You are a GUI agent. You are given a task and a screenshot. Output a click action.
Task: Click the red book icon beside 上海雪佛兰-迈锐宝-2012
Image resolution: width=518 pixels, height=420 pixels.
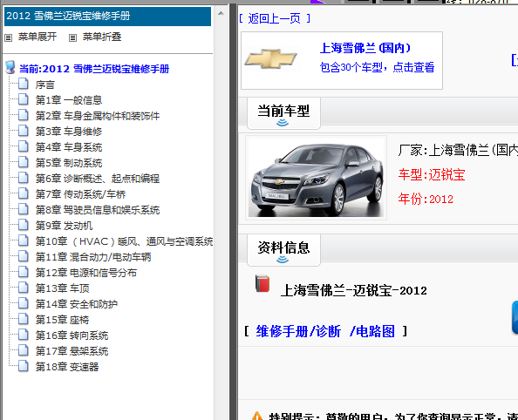point(262,283)
